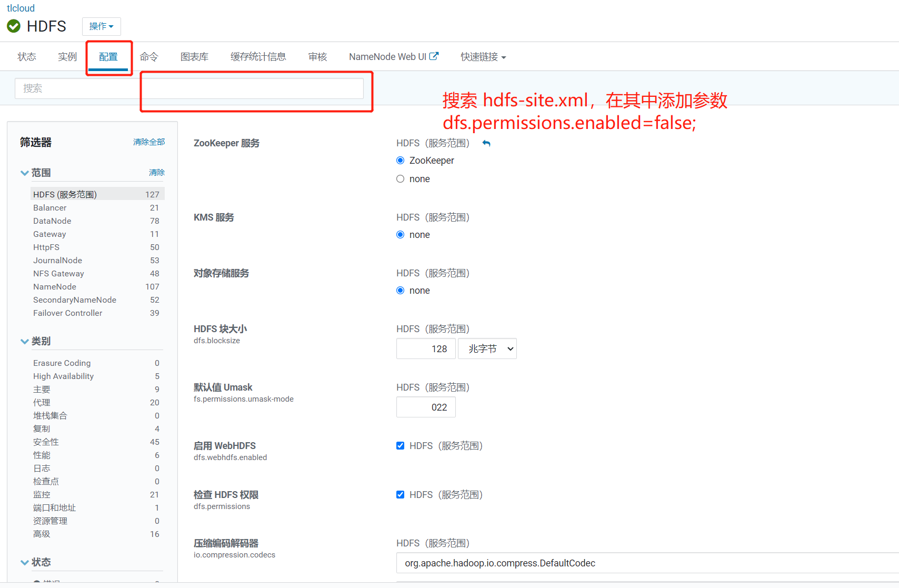The height and width of the screenshot is (588, 899).
Task: Disable the 启用 WebHDFS checkbox
Action: pos(400,445)
